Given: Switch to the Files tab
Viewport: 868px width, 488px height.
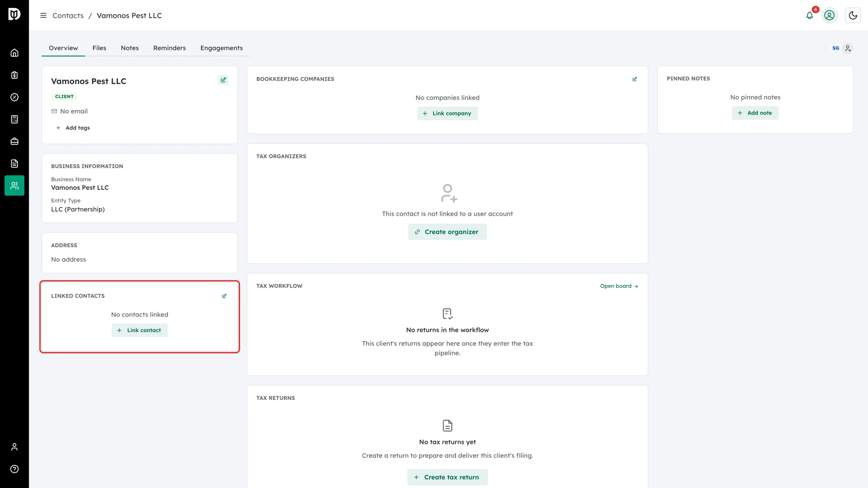Looking at the screenshot, I should (99, 48).
